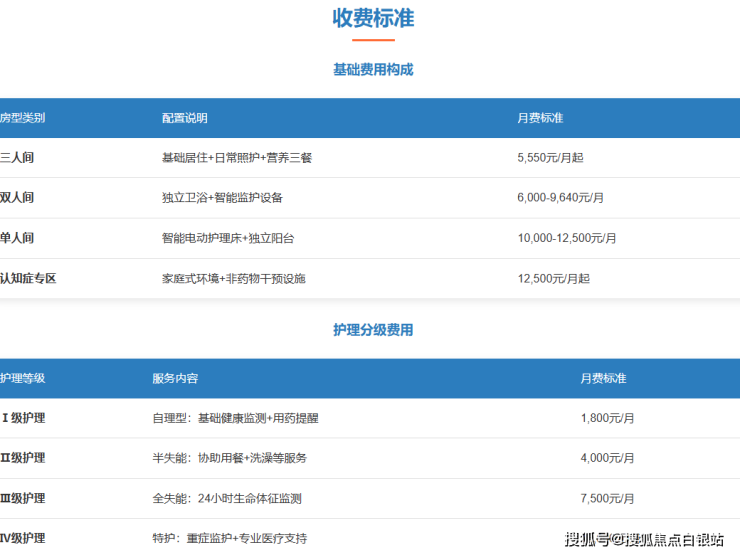Click the 服务内容 column header

pyautogui.click(x=175, y=378)
